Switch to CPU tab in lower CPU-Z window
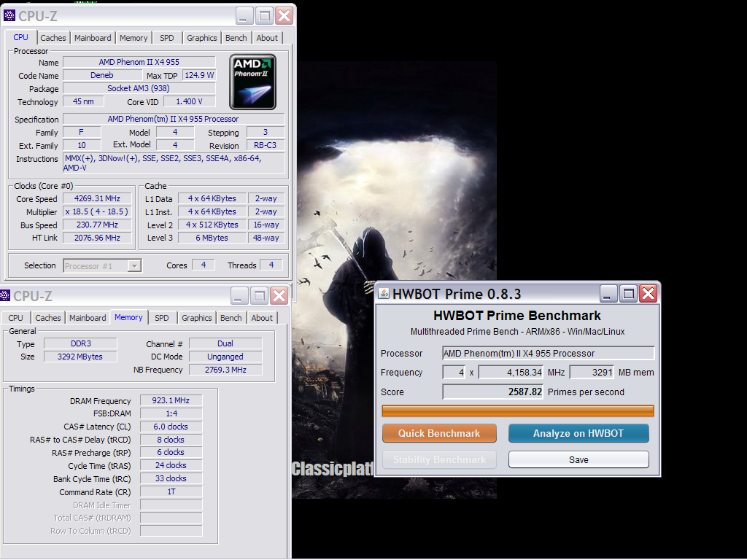The height and width of the screenshot is (560, 747). click(x=16, y=318)
